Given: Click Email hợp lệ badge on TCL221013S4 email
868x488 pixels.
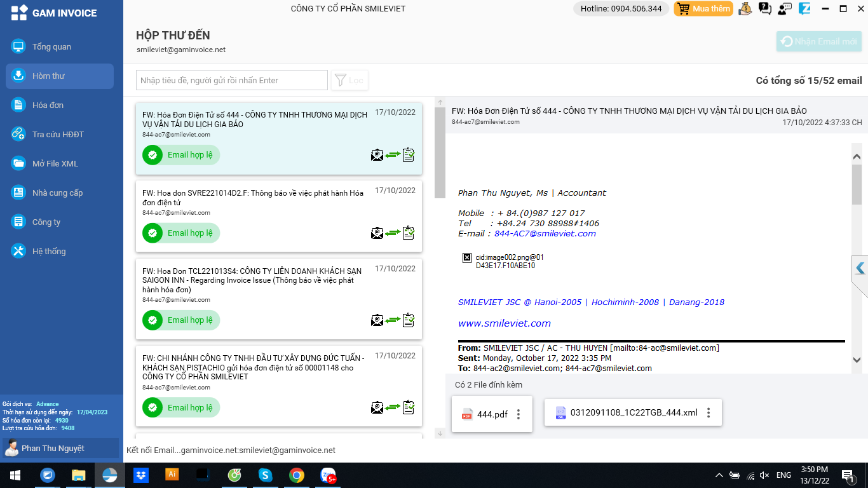Looking at the screenshot, I should (181, 320).
